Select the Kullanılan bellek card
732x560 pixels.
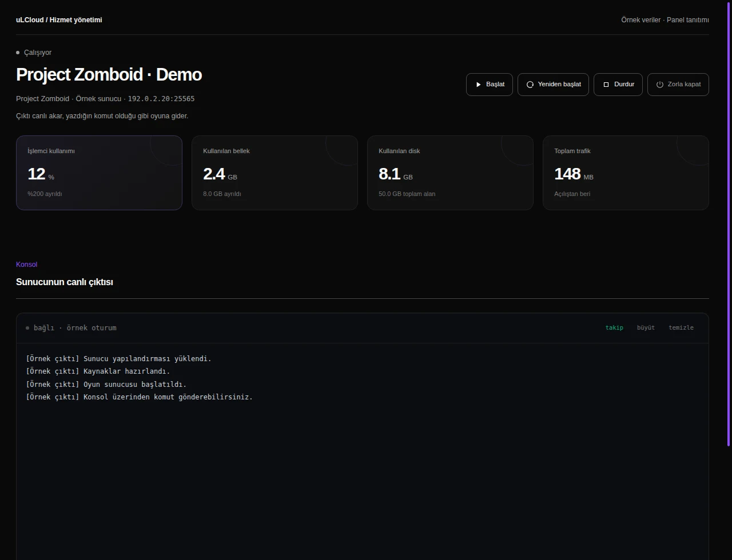274,173
